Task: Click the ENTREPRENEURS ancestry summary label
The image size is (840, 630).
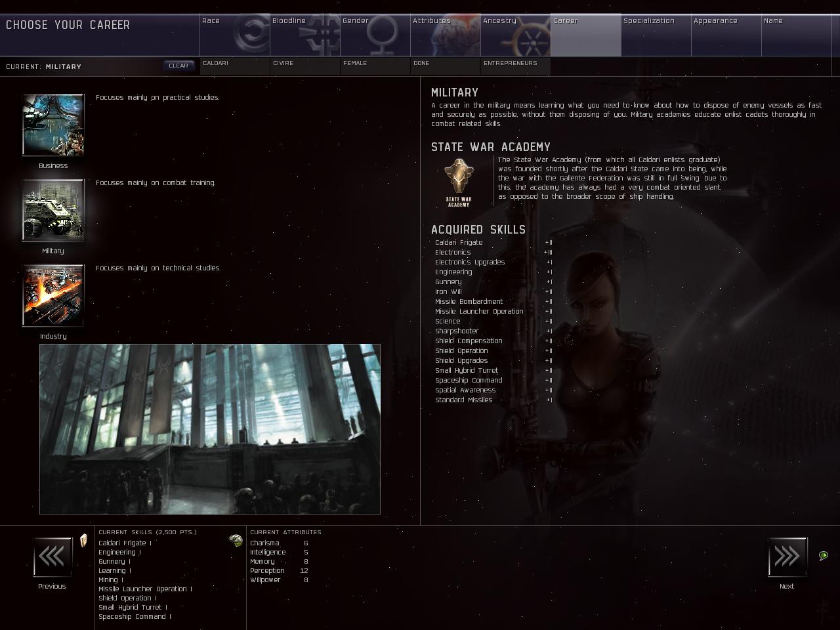Action: pyautogui.click(x=511, y=63)
